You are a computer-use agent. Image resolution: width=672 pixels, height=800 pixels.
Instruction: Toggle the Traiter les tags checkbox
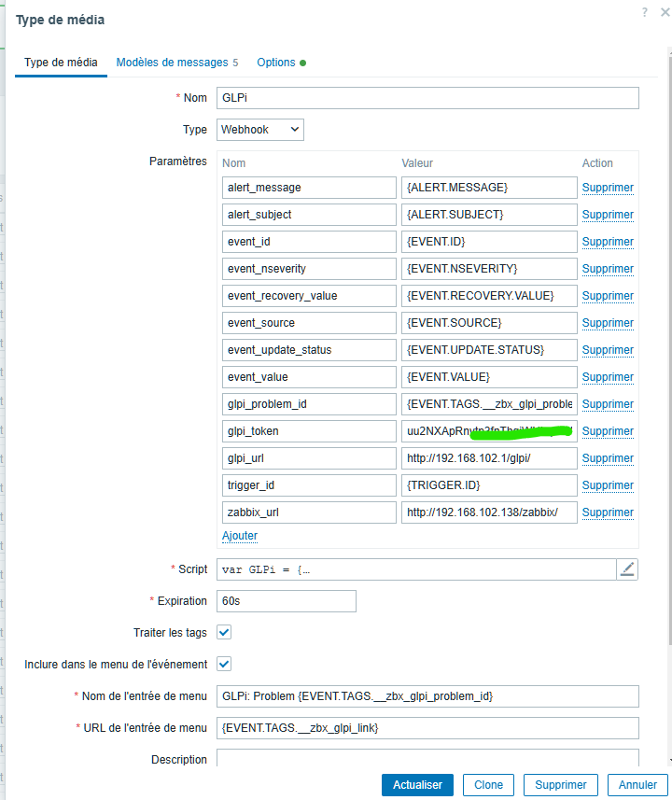224,632
